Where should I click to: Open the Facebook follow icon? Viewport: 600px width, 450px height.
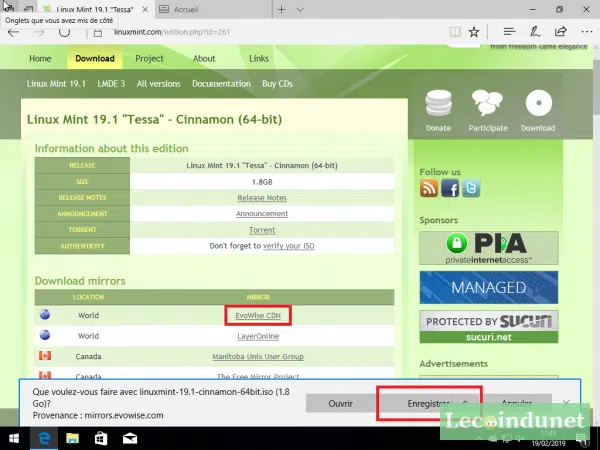tap(450, 188)
